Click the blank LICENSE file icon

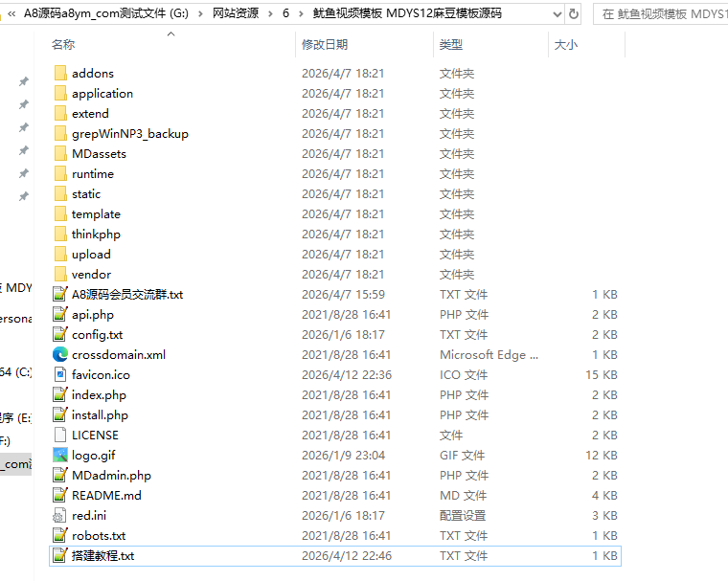click(60, 435)
